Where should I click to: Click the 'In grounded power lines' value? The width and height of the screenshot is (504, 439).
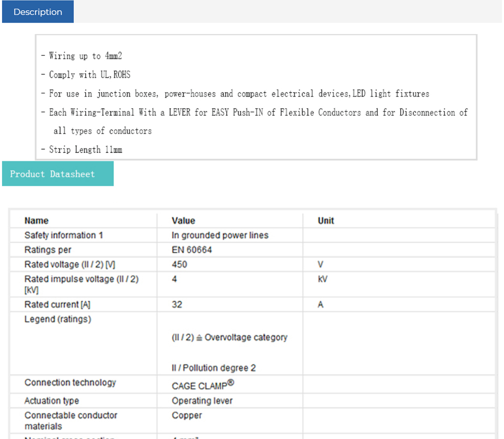click(x=220, y=235)
